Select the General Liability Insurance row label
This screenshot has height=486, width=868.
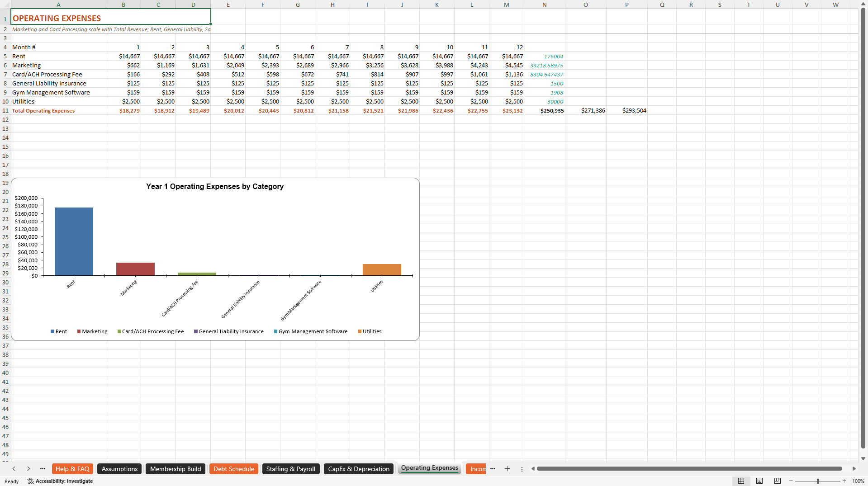58,84
